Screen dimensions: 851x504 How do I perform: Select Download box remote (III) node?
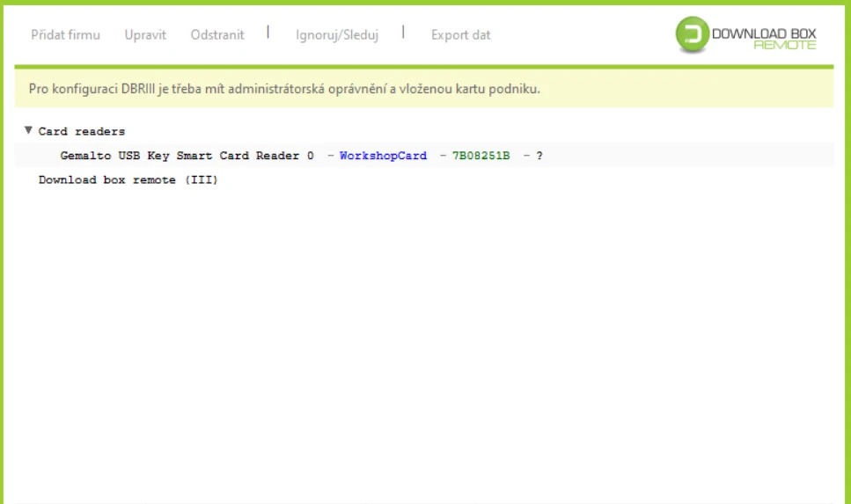(x=128, y=179)
